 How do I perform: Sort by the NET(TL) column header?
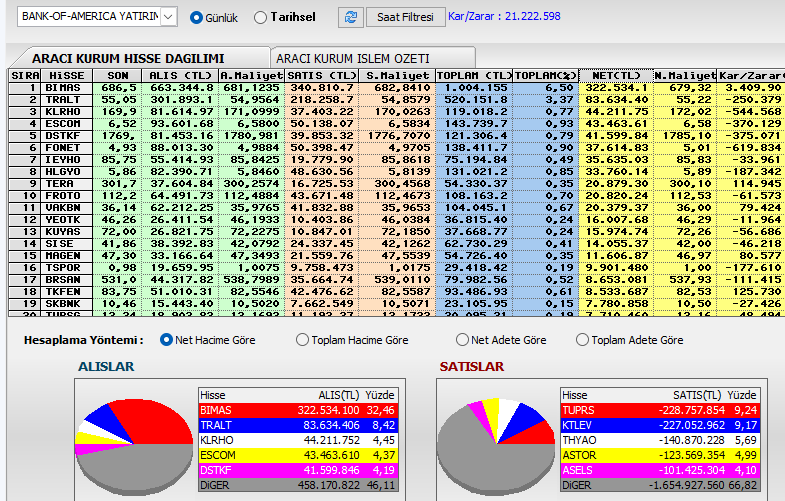tap(616, 75)
